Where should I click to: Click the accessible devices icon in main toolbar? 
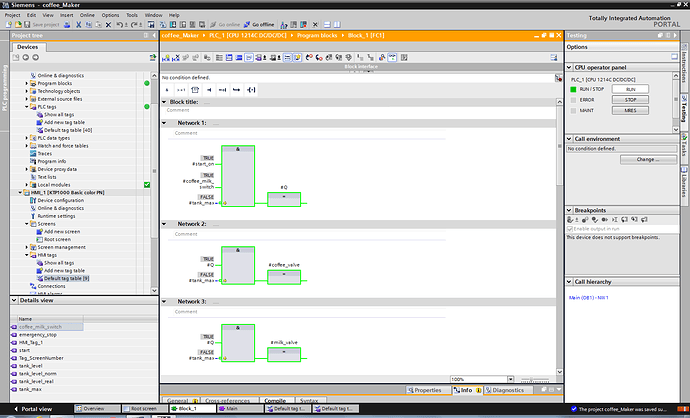[284, 25]
